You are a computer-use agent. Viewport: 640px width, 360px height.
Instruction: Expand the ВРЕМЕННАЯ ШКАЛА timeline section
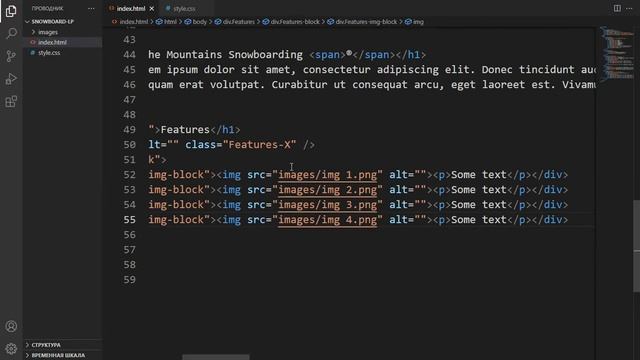(x=58, y=355)
